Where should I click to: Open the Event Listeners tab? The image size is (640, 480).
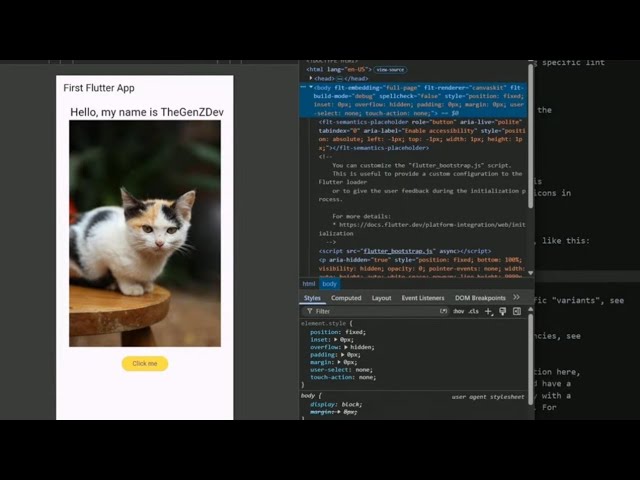point(423,298)
